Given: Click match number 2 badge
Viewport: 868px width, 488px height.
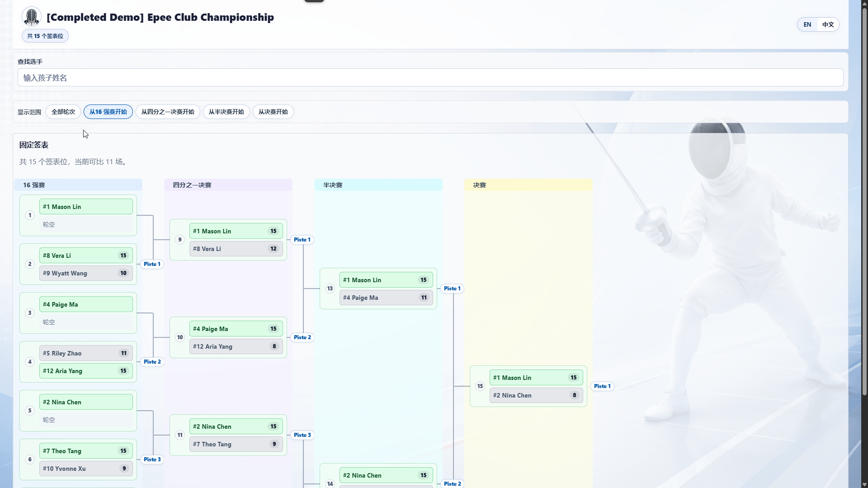Looking at the screenshot, I should (x=30, y=264).
